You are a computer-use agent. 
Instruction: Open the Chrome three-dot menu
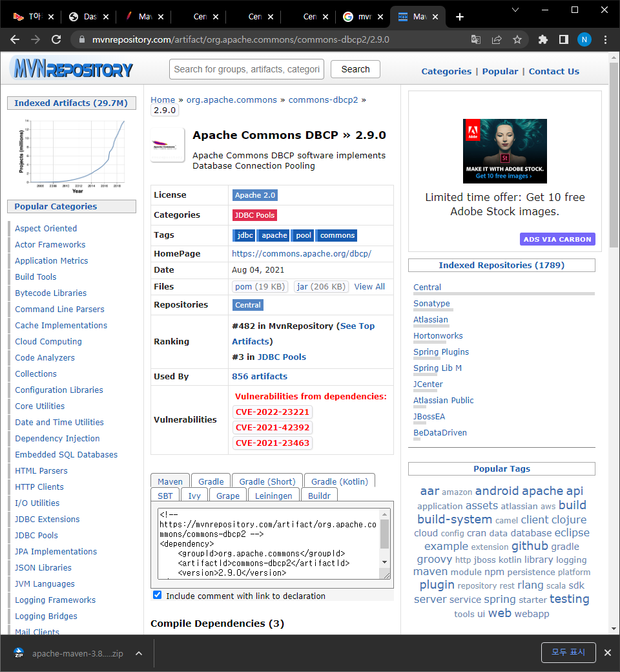click(x=605, y=40)
